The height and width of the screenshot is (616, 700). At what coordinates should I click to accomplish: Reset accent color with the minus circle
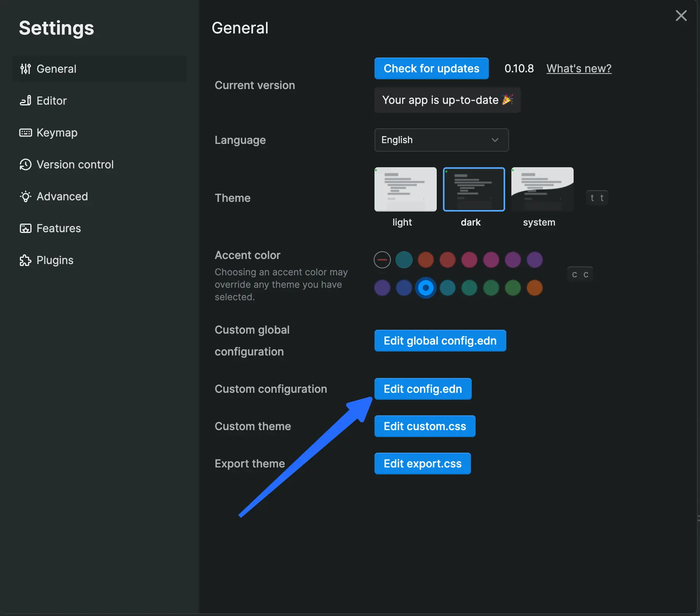382,260
